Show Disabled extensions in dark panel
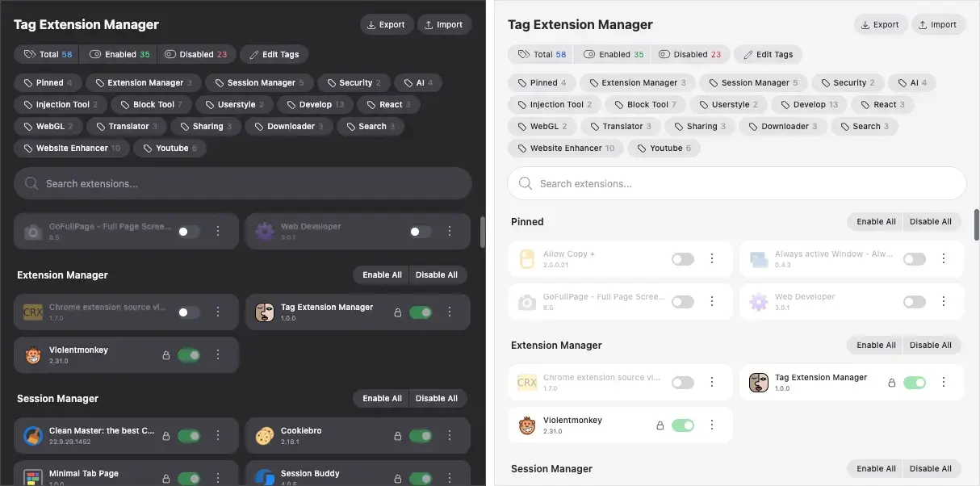Viewport: 980px width, 486px height. (196, 55)
